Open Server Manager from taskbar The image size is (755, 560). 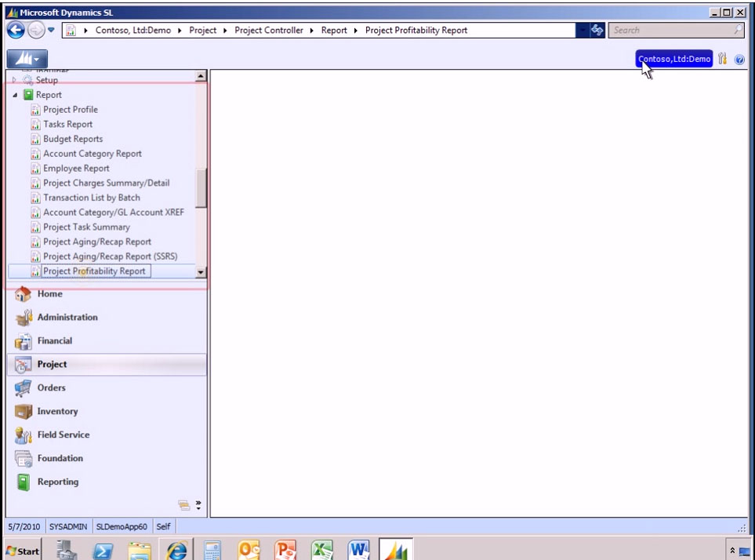[x=66, y=550]
